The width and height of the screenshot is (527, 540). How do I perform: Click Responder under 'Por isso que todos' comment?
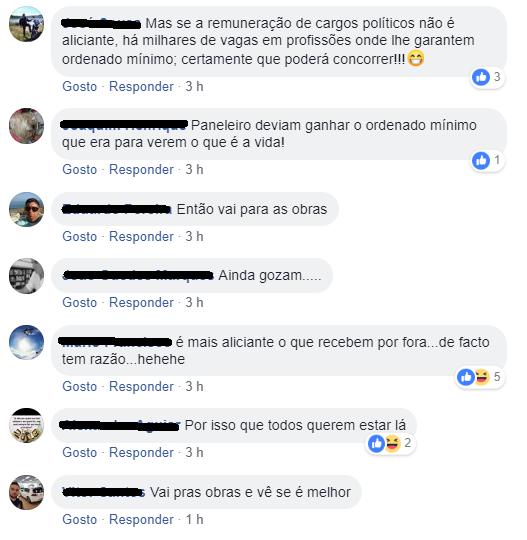(x=141, y=453)
